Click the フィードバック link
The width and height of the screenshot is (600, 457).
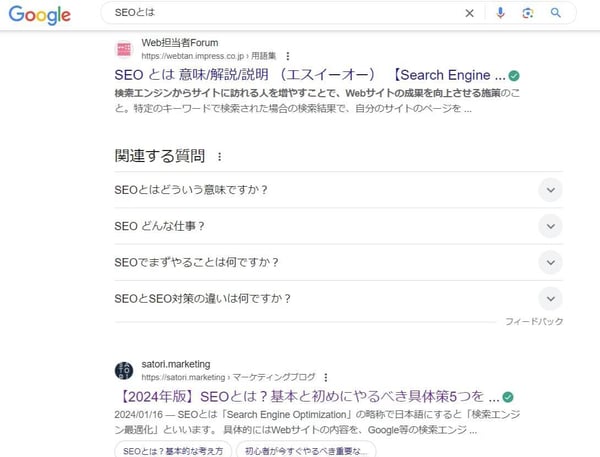coord(534,322)
